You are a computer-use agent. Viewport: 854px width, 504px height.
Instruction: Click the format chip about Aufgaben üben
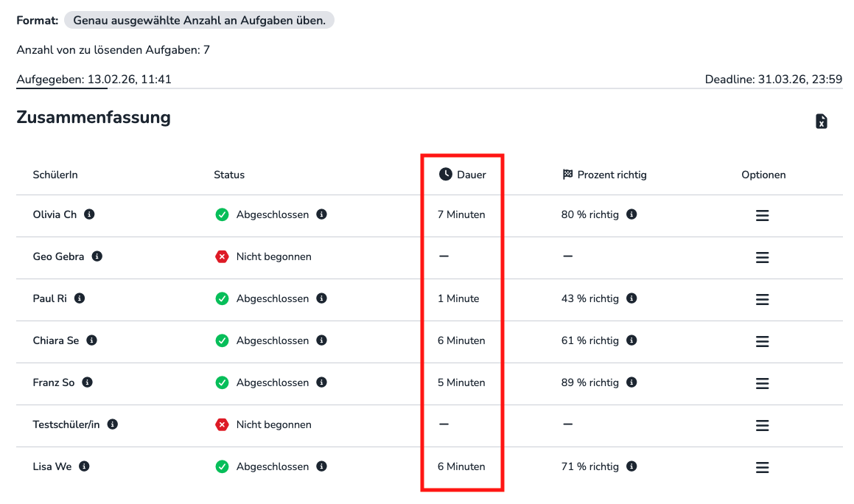[x=199, y=20]
